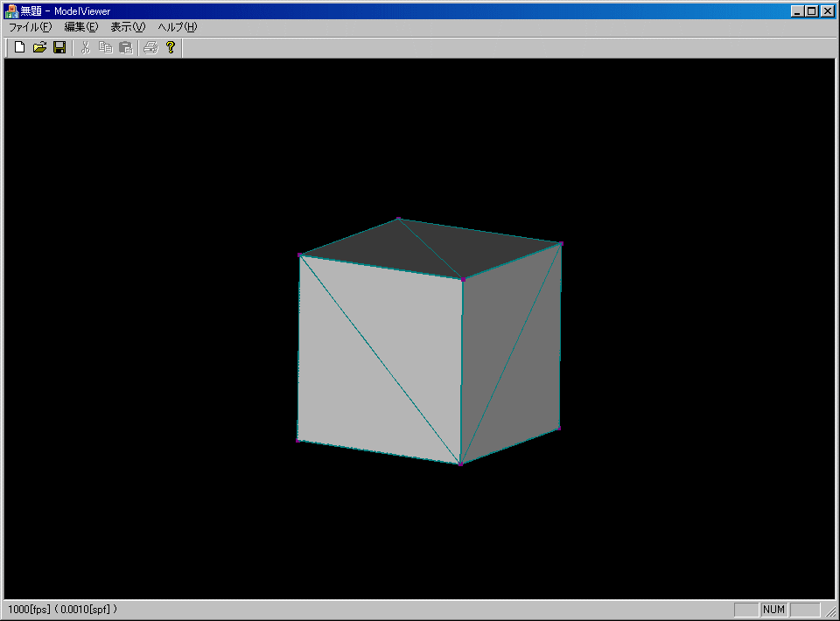Click the dark top face of the cube

click(431, 248)
